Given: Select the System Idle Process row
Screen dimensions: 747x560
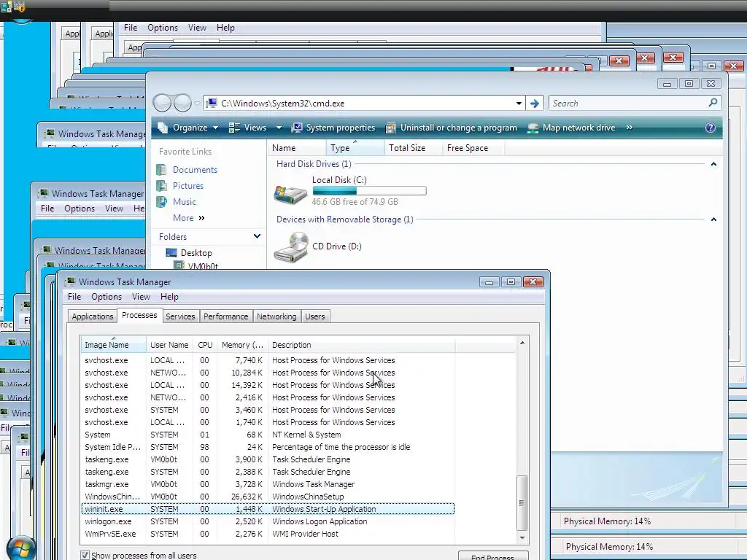Looking at the screenshot, I should coord(268,447).
